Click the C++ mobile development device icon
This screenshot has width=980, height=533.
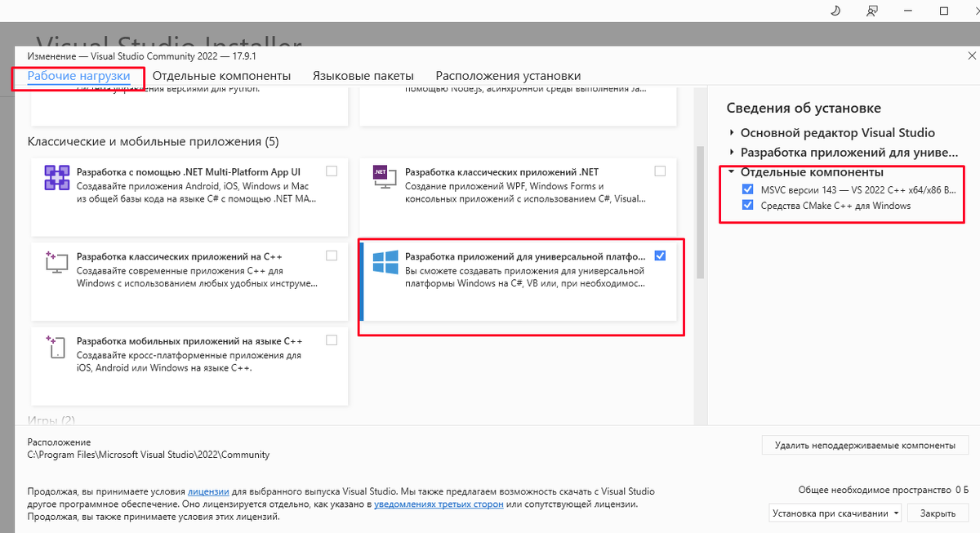[56, 346]
